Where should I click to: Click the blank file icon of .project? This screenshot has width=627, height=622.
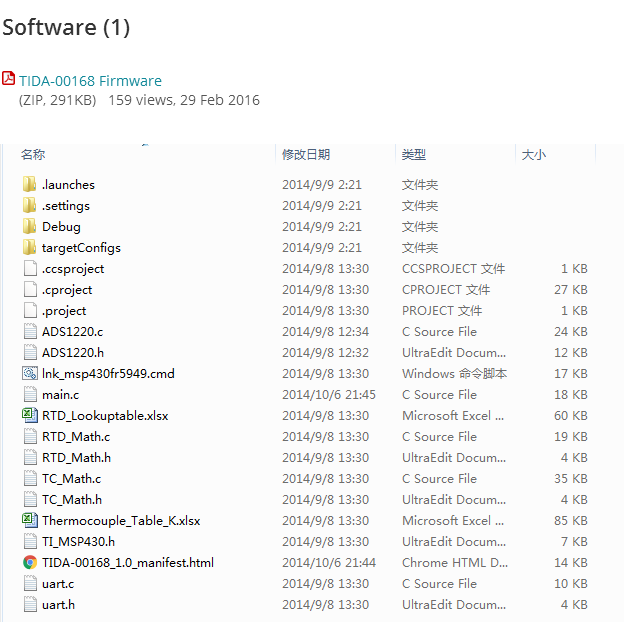pyautogui.click(x=30, y=310)
